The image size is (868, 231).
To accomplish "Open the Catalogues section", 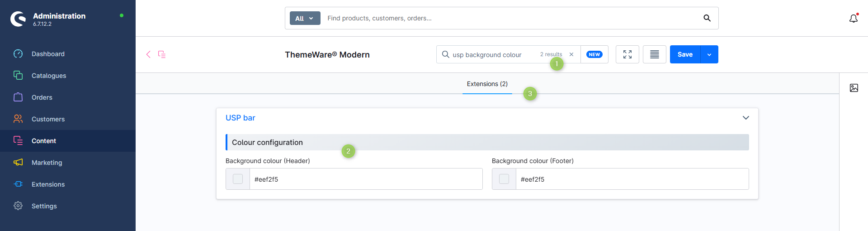I will [68, 76].
